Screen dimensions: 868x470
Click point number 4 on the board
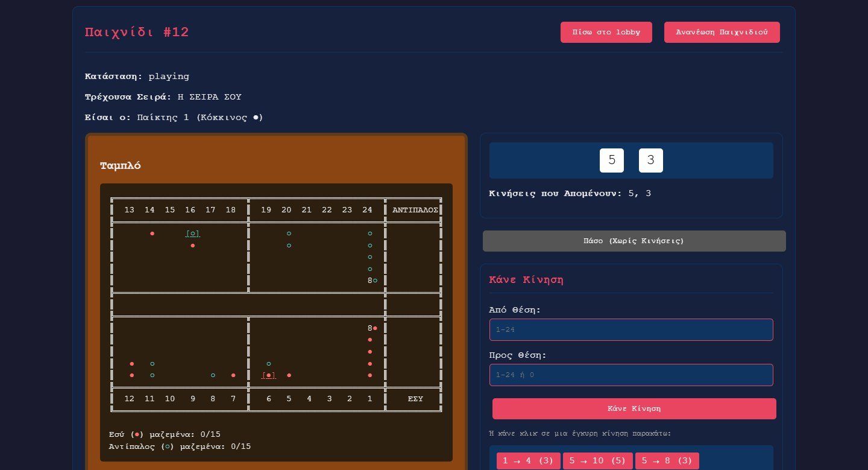[309, 399]
